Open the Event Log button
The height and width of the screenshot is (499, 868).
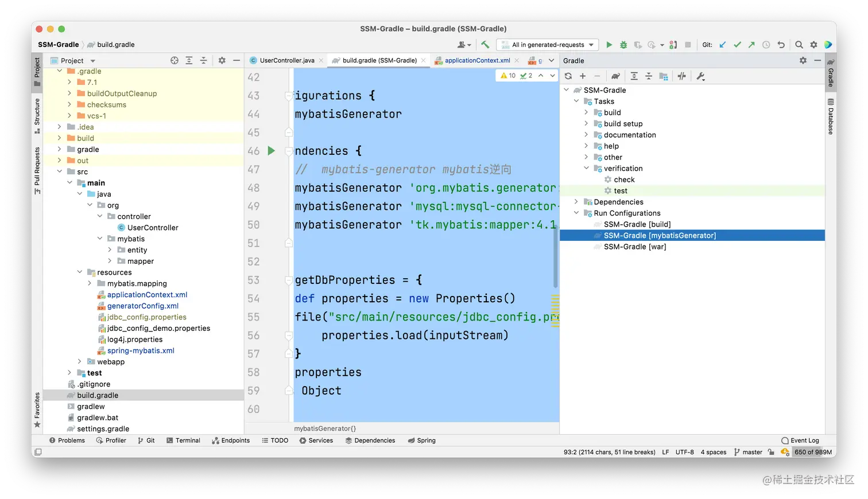click(800, 440)
